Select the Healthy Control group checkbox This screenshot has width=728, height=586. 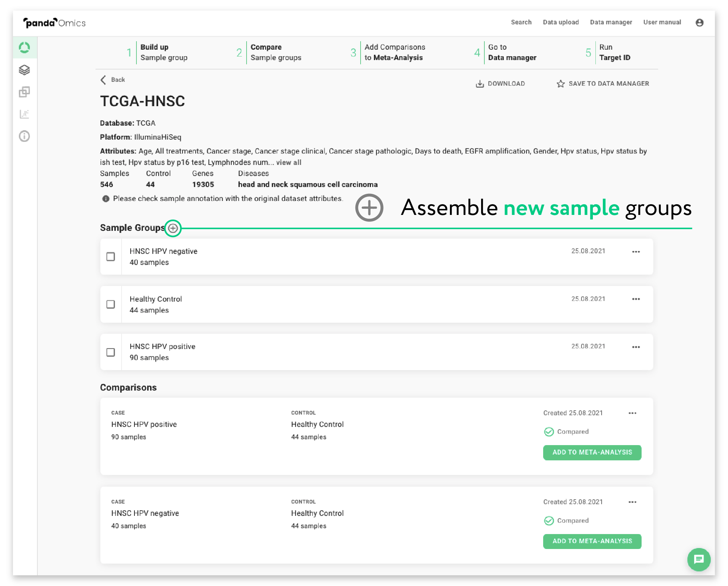click(110, 305)
